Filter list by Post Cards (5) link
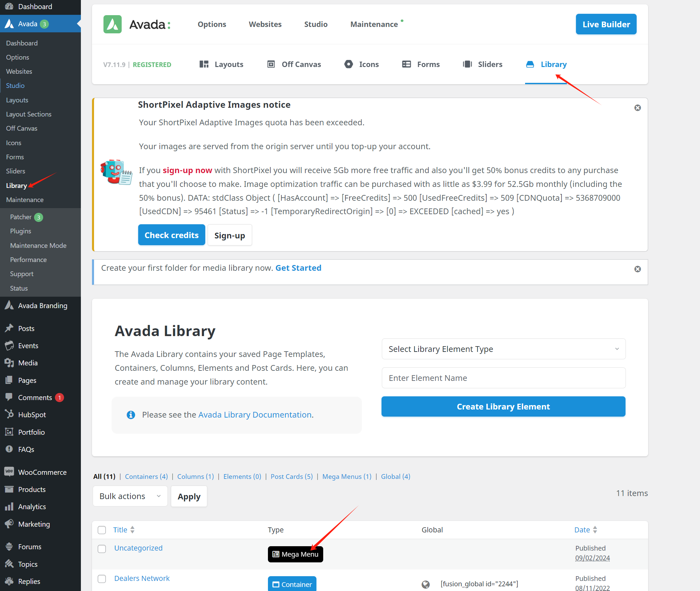This screenshot has height=591, width=700. pos(292,477)
